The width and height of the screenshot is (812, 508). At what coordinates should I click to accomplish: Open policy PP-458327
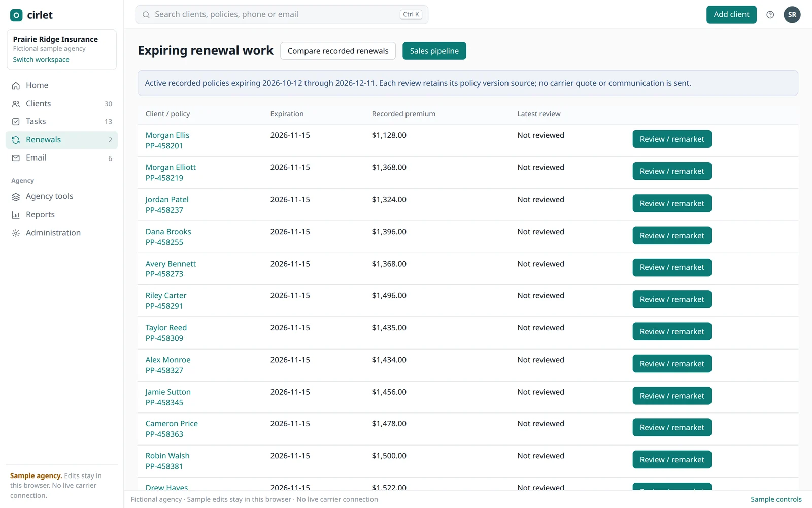click(x=164, y=370)
